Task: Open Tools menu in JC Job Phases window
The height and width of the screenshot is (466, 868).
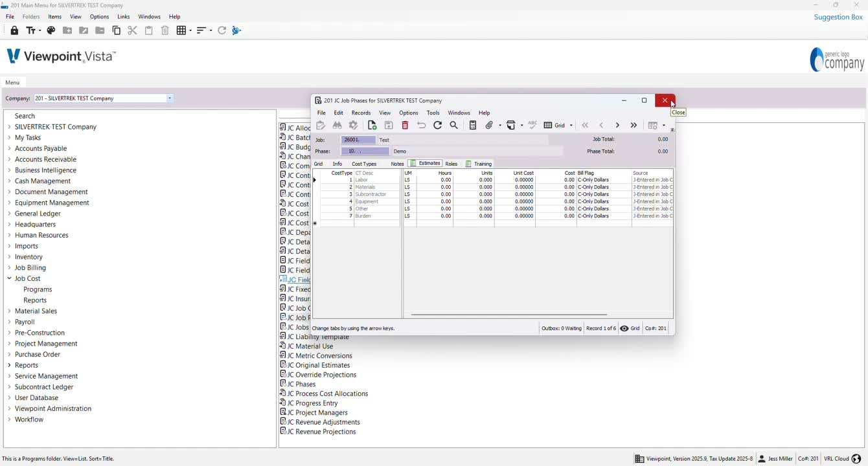Action: click(x=433, y=113)
